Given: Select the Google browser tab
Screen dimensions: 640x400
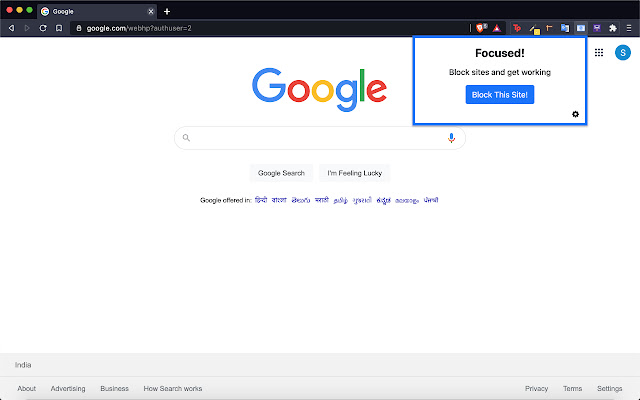Looking at the screenshot, I should click(97, 11).
